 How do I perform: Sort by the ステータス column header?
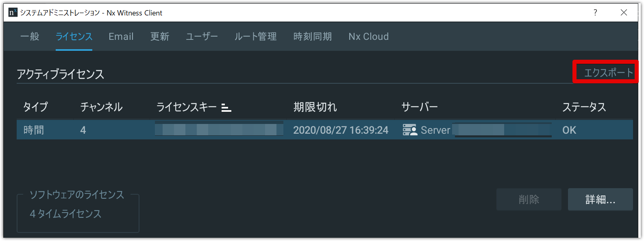[584, 107]
